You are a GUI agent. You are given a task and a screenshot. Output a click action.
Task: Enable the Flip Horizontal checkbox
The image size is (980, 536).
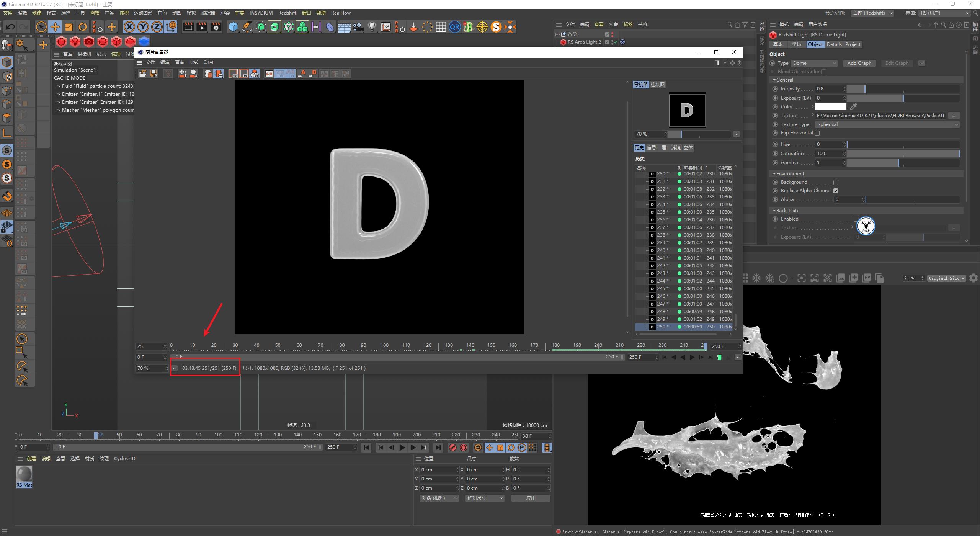[817, 133]
